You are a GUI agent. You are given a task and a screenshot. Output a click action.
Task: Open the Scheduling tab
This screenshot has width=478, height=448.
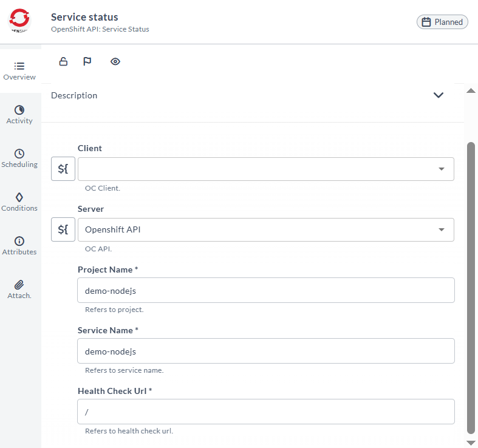pyautogui.click(x=19, y=158)
